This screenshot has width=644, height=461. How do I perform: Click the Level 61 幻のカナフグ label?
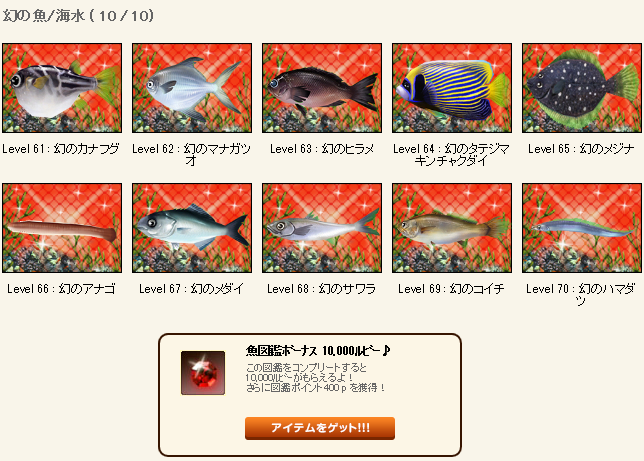pos(61,149)
